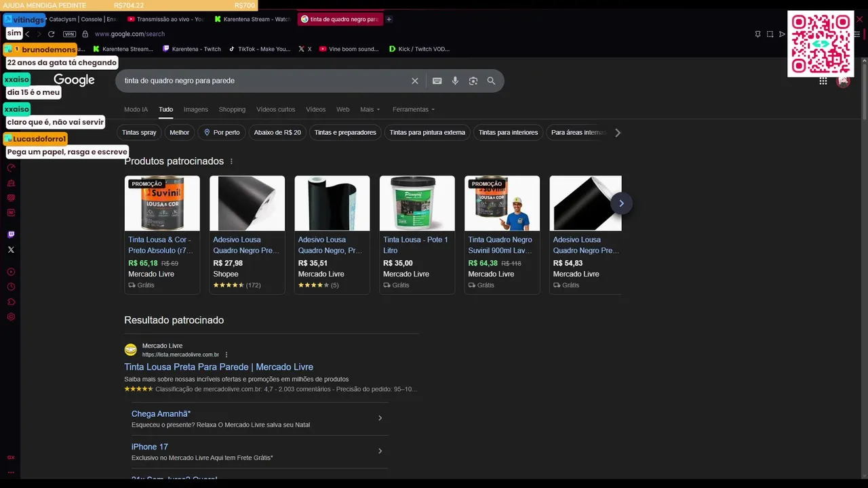
Task: Submit search with the magnifier icon
Action: tap(491, 81)
